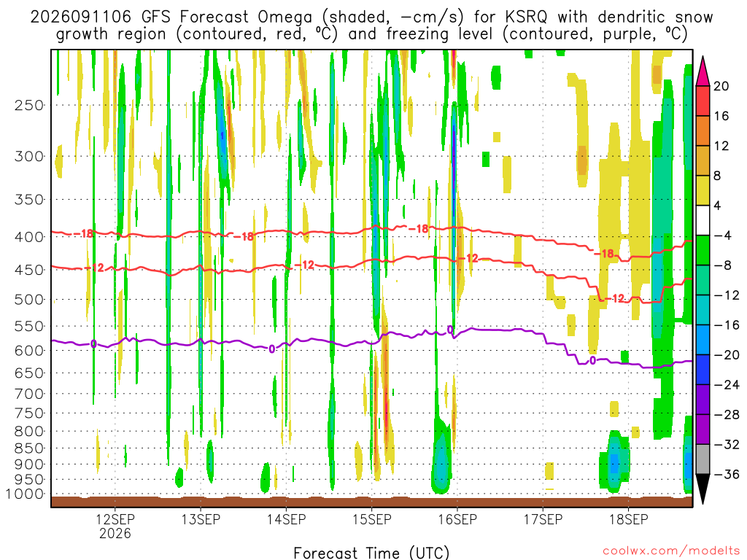Click the purple 0 freezing level label near 16SEP
The image size is (747, 560).
[450, 330]
